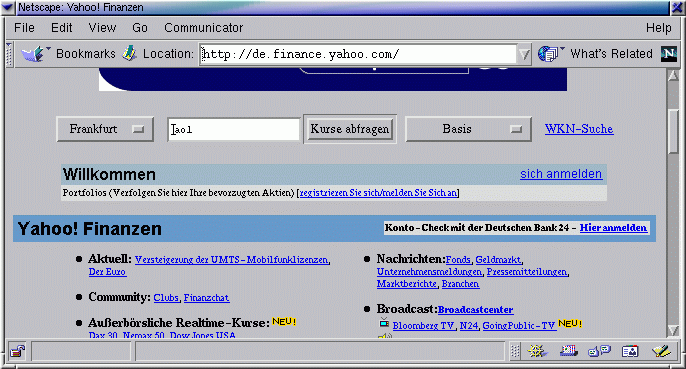This screenshot has width=686, height=369.
Task: Click the sich anmelden link
Action: (561, 174)
